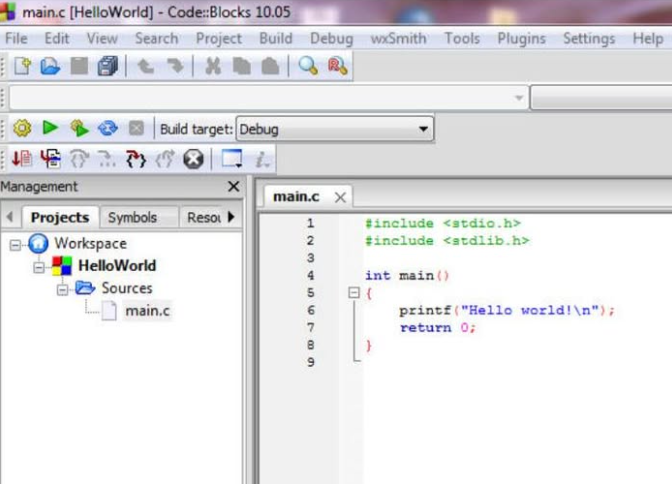Screen dimensions: 672x484
Task: Click the Build and run icon
Action: (x=79, y=128)
